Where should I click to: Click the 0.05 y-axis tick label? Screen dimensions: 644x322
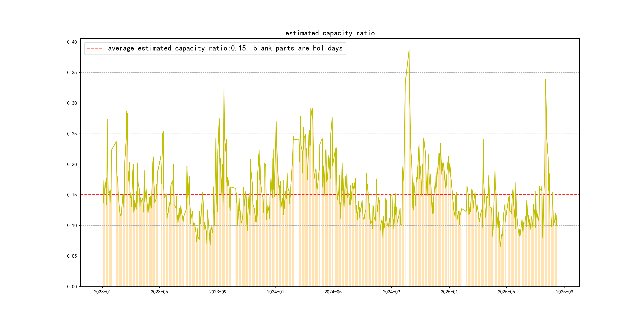tap(72, 256)
